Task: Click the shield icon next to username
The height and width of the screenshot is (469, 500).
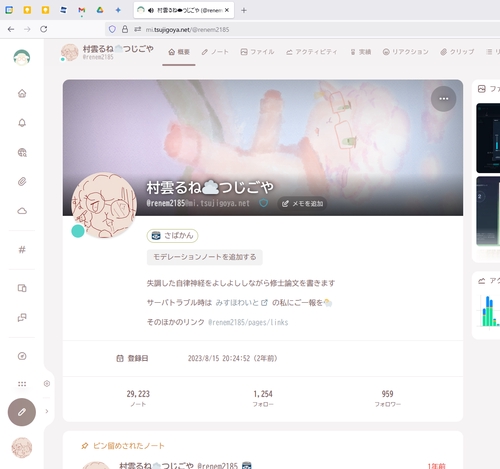Action: click(x=264, y=203)
